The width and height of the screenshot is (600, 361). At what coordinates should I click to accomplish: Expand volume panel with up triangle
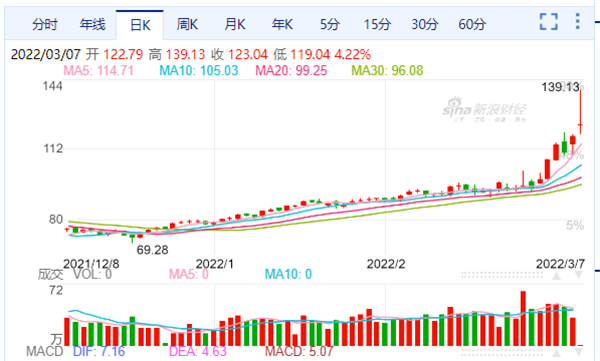[x=556, y=275]
